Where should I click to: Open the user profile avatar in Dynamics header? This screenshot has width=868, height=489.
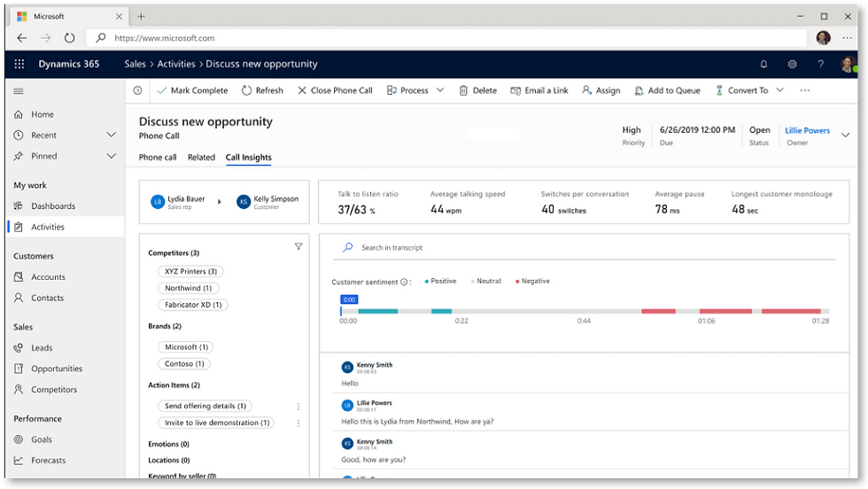[848, 65]
